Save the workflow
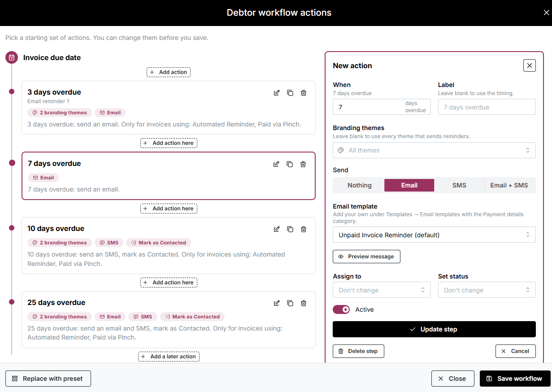The height and width of the screenshot is (392, 552). pos(514,379)
